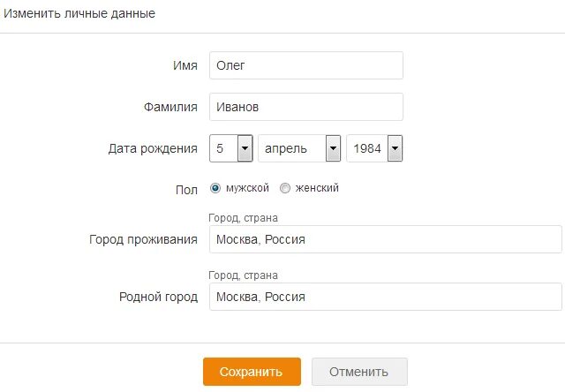Select the мужской gender radio button

(x=215, y=188)
